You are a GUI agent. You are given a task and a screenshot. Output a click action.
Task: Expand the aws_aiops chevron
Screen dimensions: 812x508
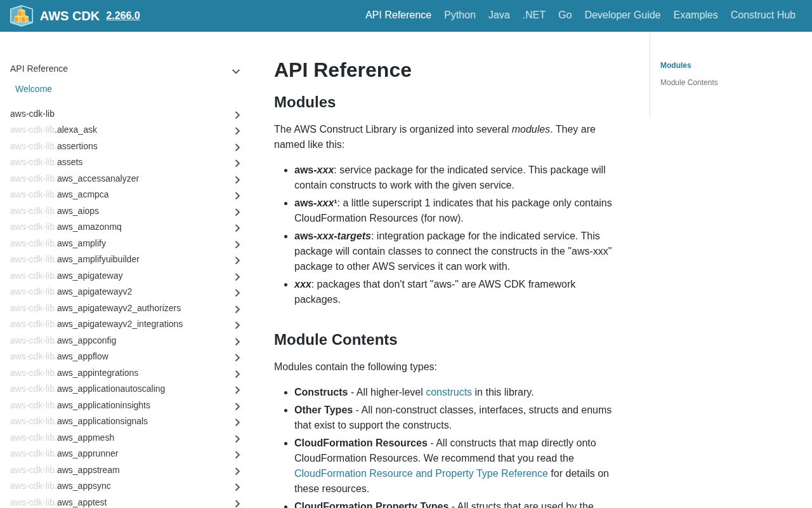[237, 212]
